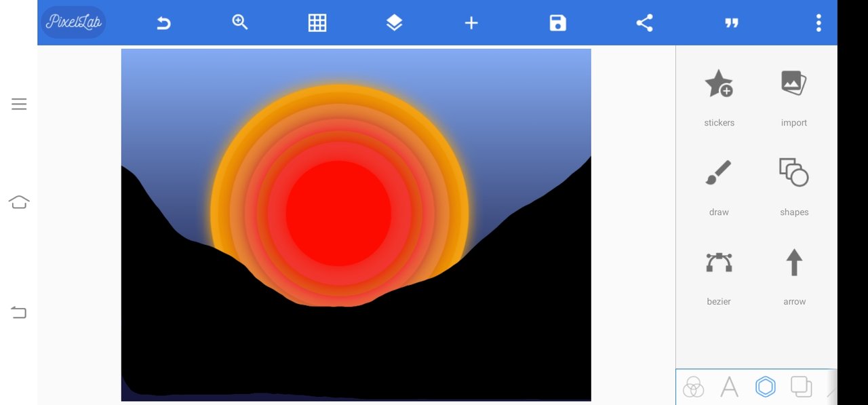This screenshot has height=405, width=868.
Task: Tap the 'stickers' label
Action: click(719, 123)
